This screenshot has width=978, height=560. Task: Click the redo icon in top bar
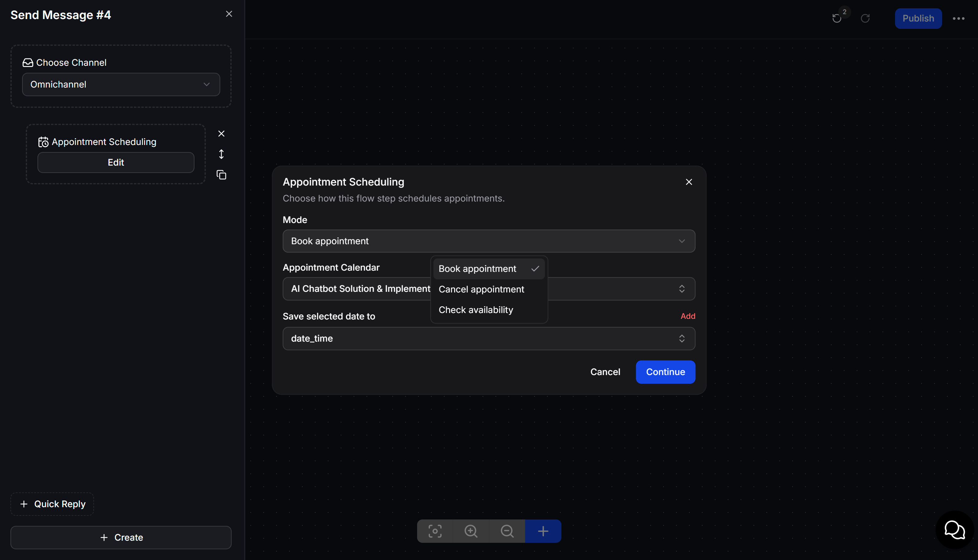click(x=865, y=18)
